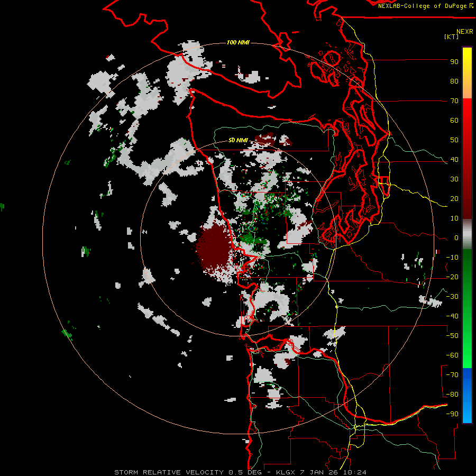
Task: Click the 10:24 time stamp in the footer
Action: 355,472
